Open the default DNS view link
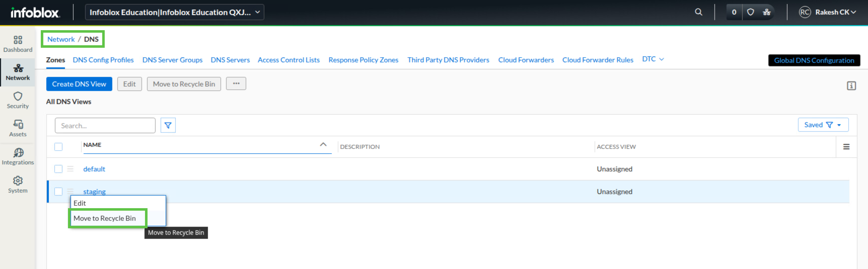The height and width of the screenshot is (269, 868). pos(94,169)
